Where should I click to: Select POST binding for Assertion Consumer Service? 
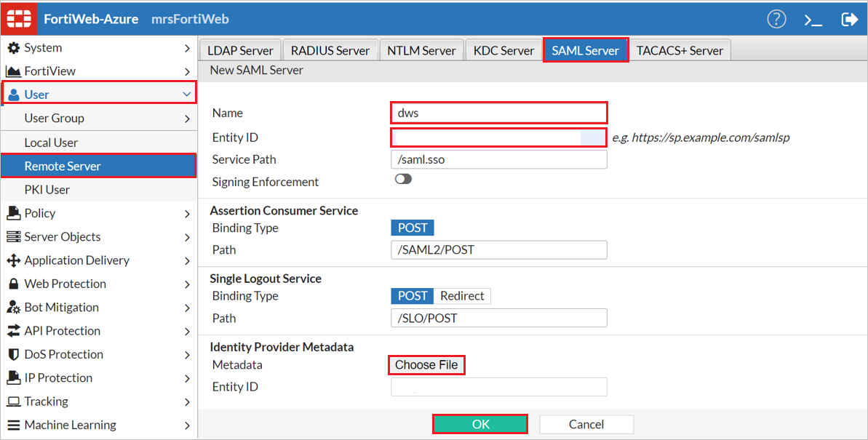tap(413, 228)
